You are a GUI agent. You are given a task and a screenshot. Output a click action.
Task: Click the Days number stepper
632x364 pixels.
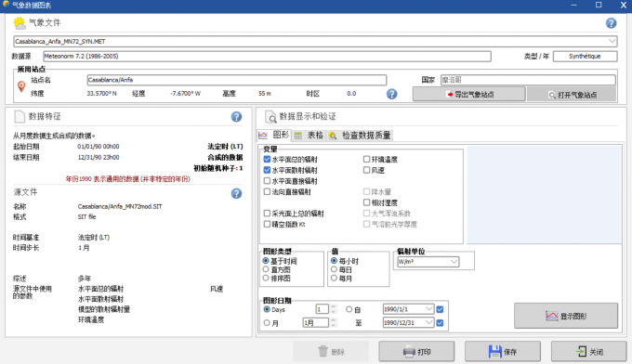333,309
